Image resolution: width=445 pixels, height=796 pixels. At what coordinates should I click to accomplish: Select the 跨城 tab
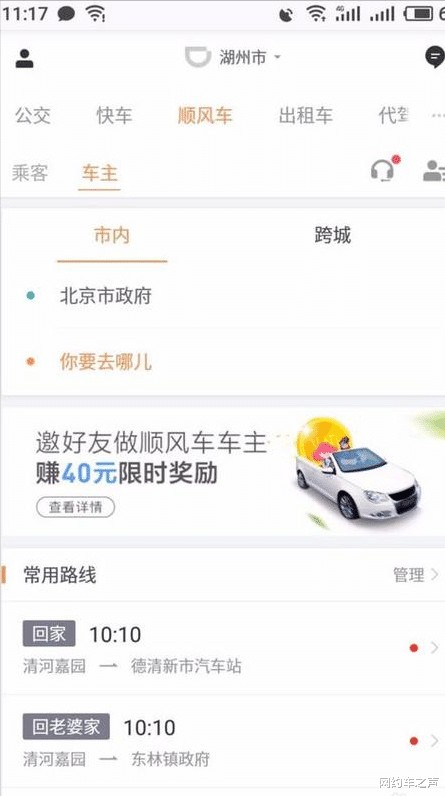(333, 236)
